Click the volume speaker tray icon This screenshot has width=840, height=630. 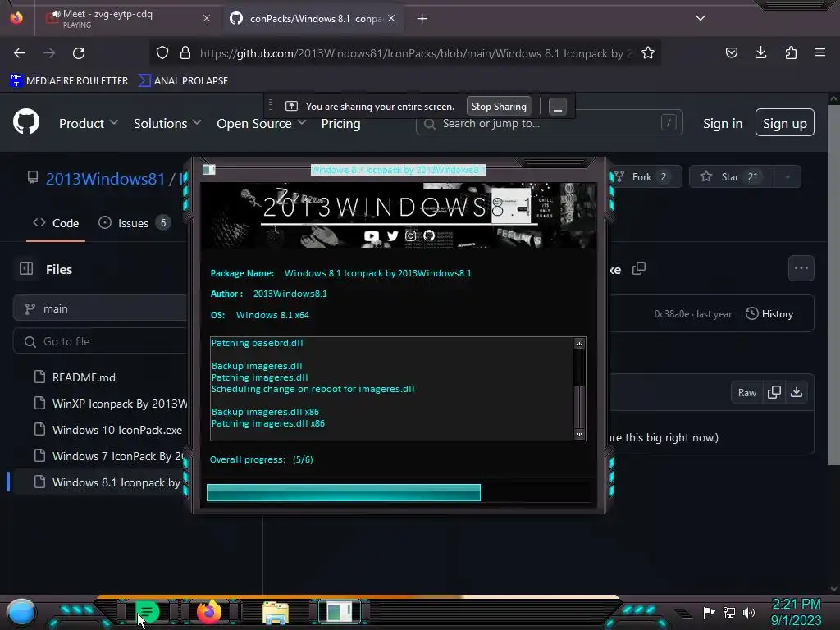(x=749, y=612)
